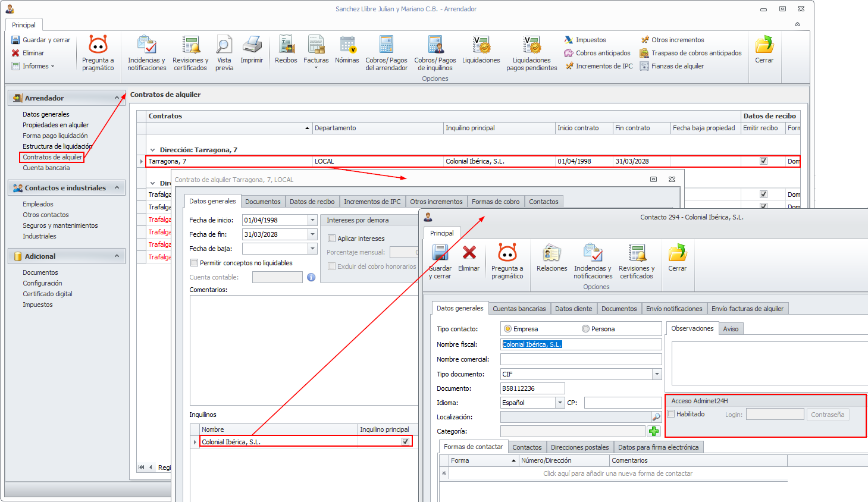The height and width of the screenshot is (502, 868).
Task: Enable Habilitado checkbox in Acceso Adminet24H
Action: (671, 414)
